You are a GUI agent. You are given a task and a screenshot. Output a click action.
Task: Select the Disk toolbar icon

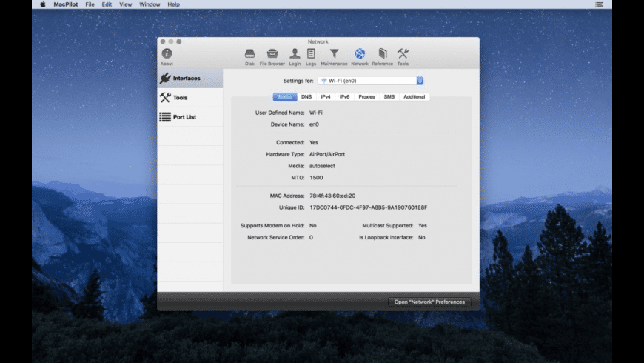(249, 57)
